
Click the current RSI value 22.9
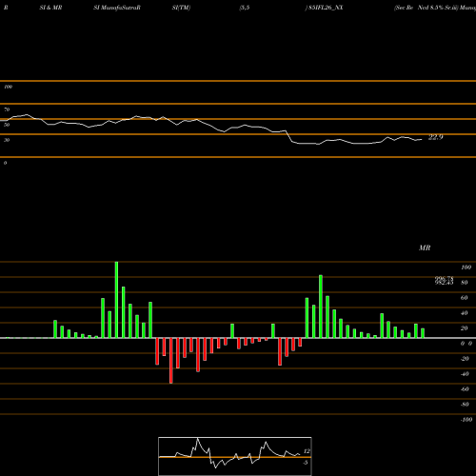click(x=435, y=137)
